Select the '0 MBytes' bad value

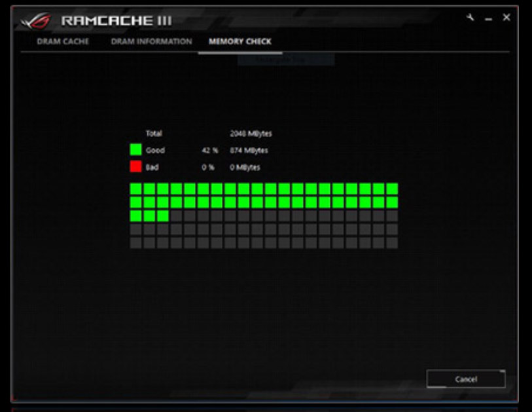click(x=245, y=168)
